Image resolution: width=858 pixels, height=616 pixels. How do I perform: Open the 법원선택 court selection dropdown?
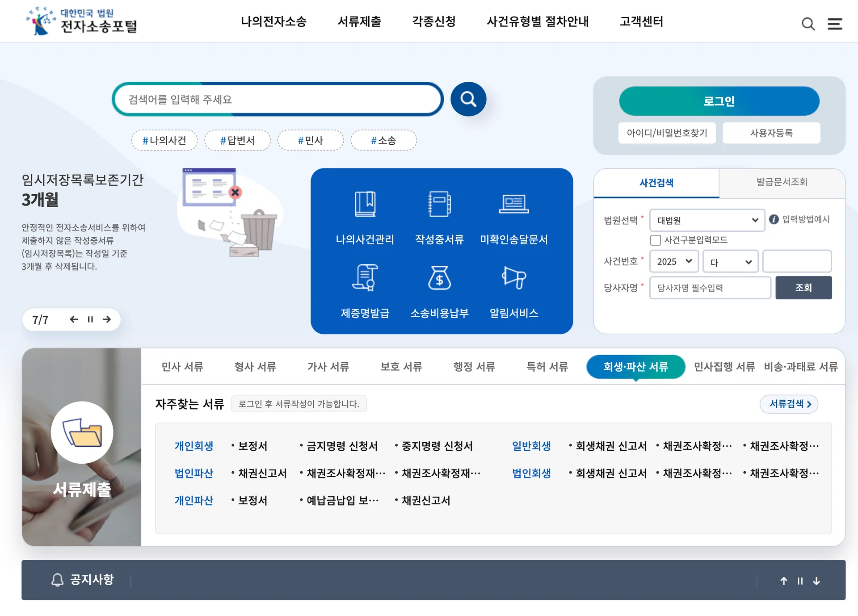pos(707,220)
